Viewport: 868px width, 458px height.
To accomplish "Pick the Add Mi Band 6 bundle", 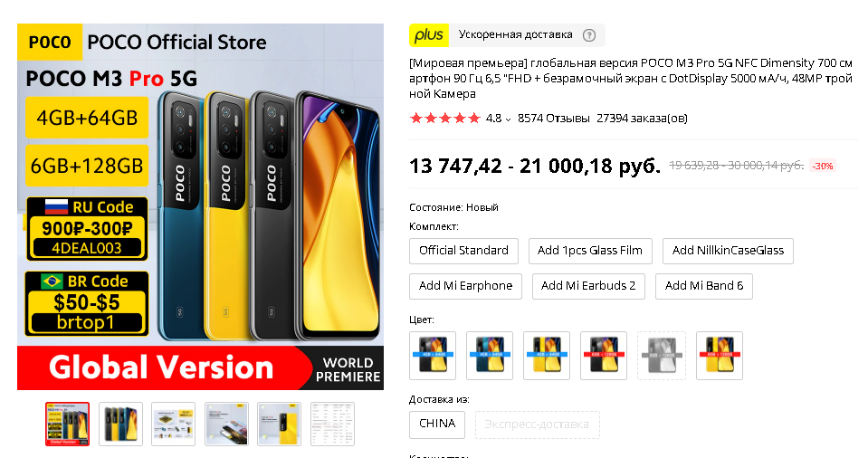I will (x=704, y=286).
